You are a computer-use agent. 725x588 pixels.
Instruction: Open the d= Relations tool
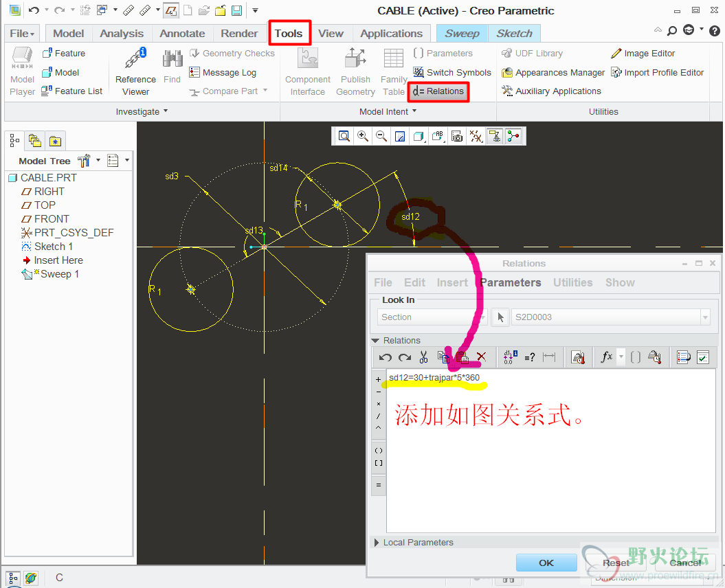click(x=438, y=91)
